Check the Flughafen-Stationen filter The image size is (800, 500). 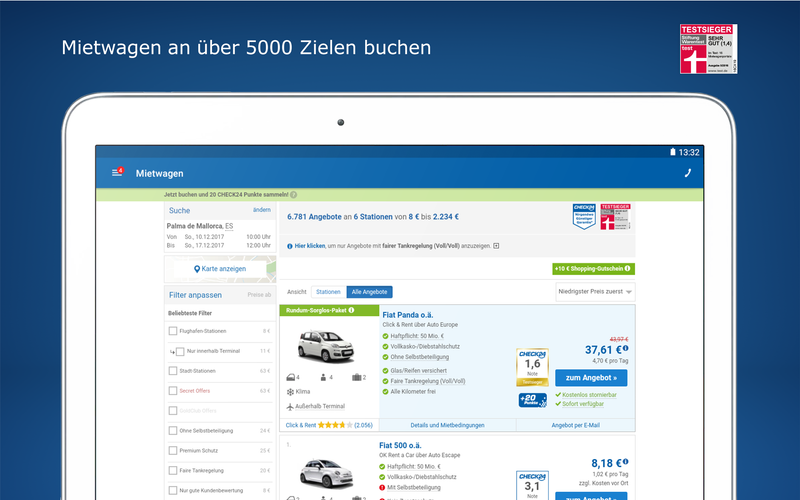coord(173,331)
